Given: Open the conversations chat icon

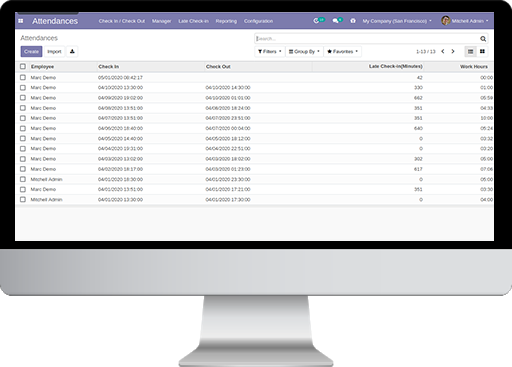Looking at the screenshot, I should [335, 21].
